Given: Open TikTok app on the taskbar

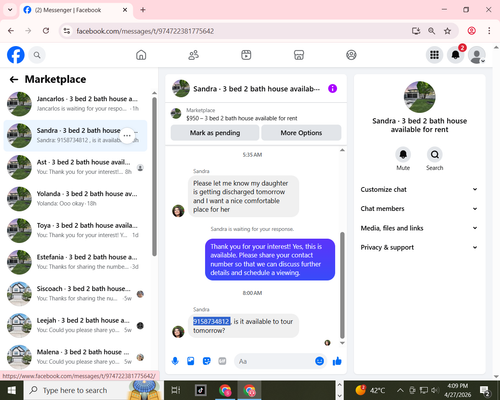Looking at the screenshot, I should [x=201, y=390].
